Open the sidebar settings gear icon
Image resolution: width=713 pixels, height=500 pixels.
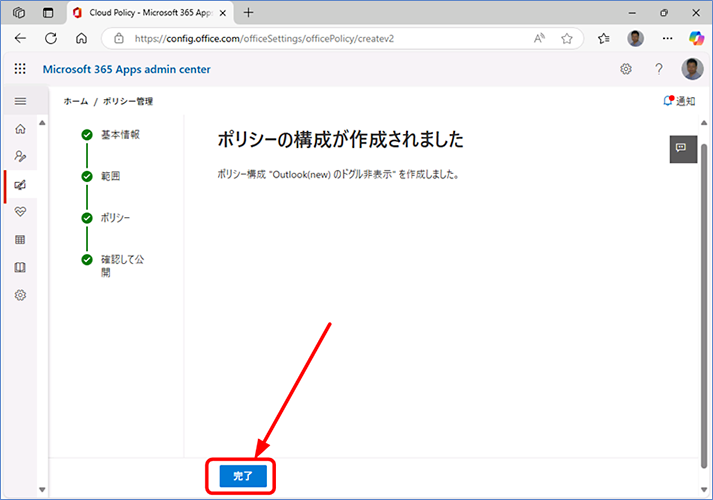point(20,295)
